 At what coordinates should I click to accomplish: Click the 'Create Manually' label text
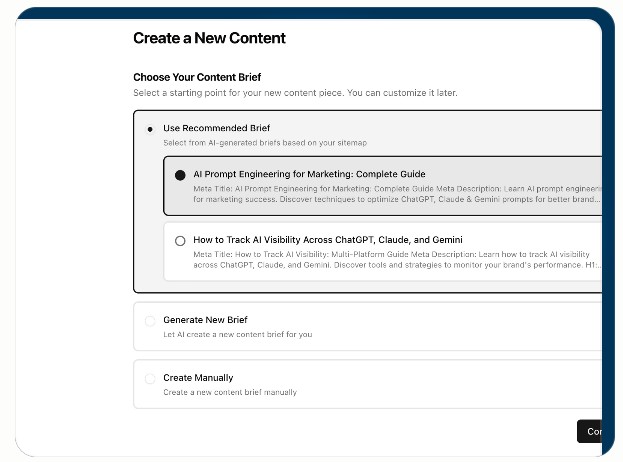[198, 378]
